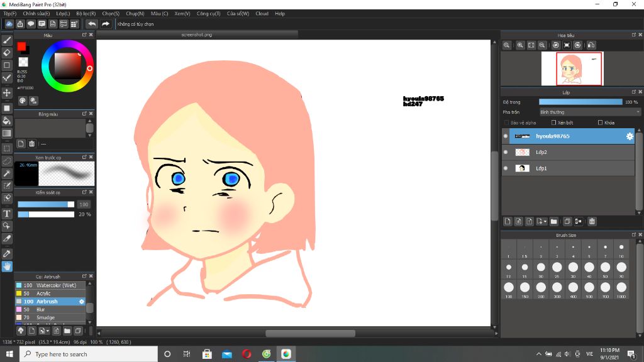
Task: Select the Gradient tool
Action: click(7, 133)
